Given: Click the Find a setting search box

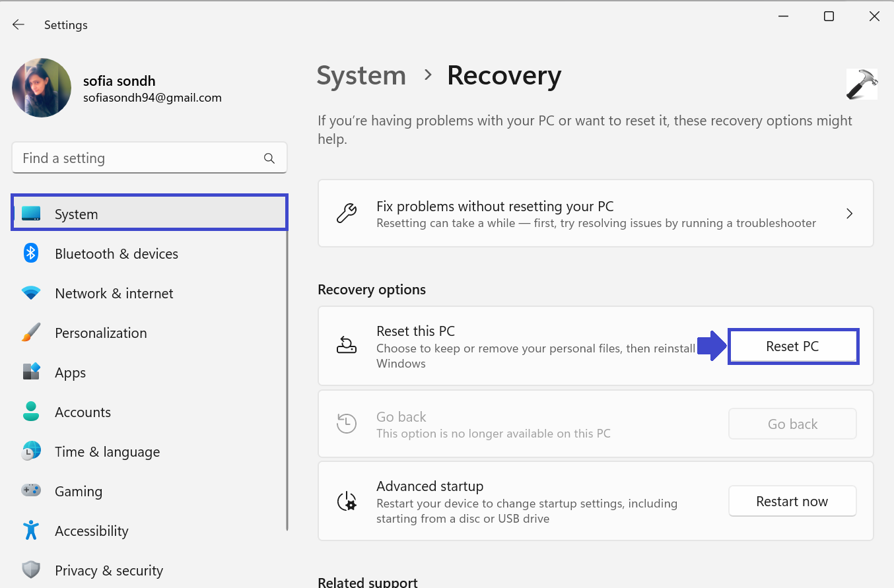Looking at the screenshot, I should [139, 158].
